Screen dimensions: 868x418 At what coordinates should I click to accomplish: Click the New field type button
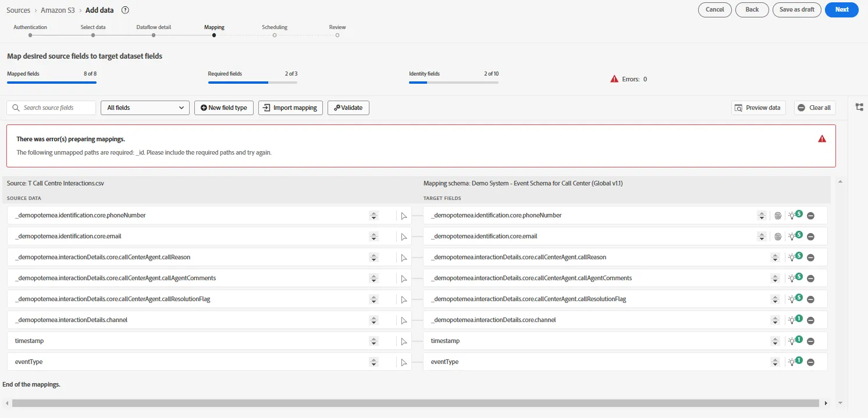pos(224,108)
